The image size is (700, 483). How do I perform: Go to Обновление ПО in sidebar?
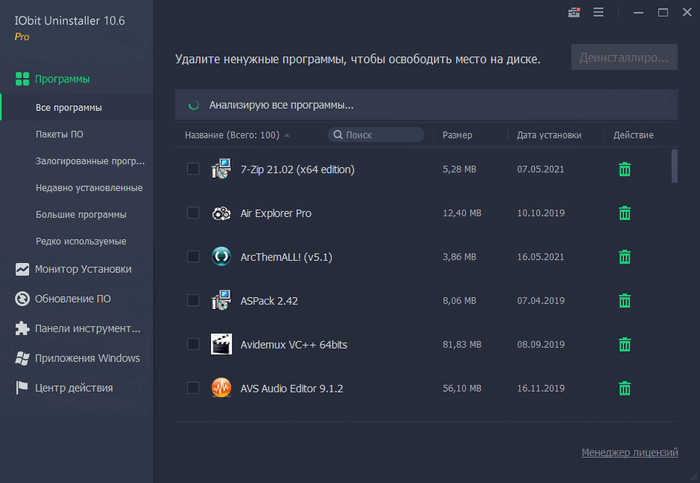coord(72,299)
